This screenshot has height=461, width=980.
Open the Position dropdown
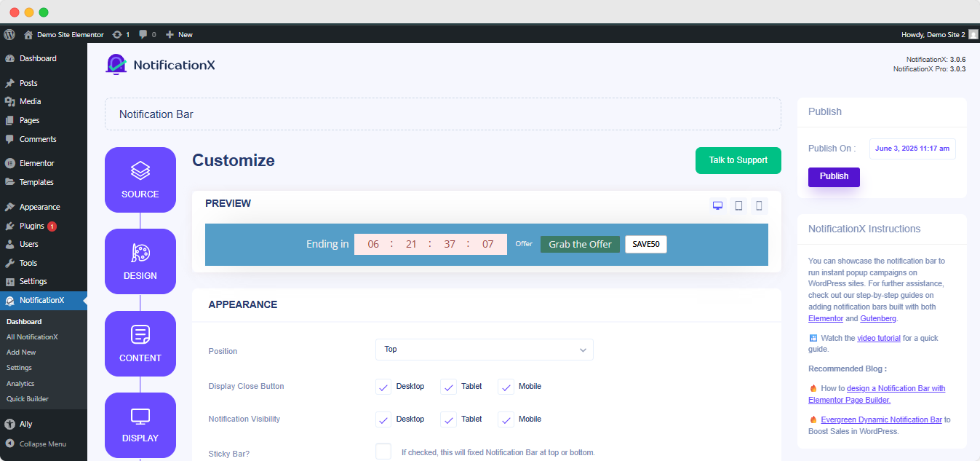click(484, 350)
